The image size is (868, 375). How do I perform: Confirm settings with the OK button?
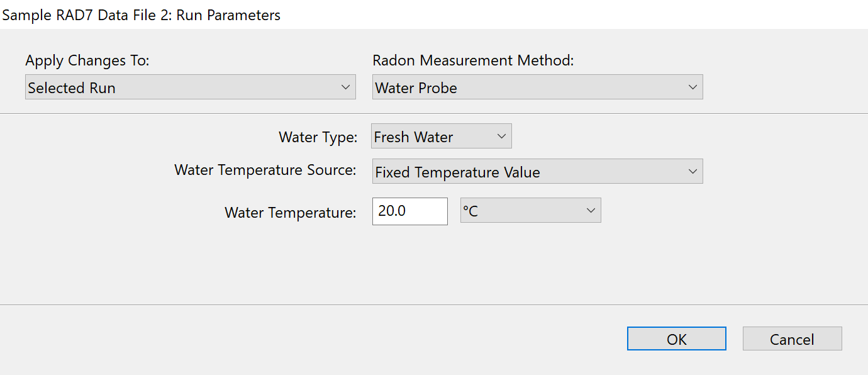[676, 339]
